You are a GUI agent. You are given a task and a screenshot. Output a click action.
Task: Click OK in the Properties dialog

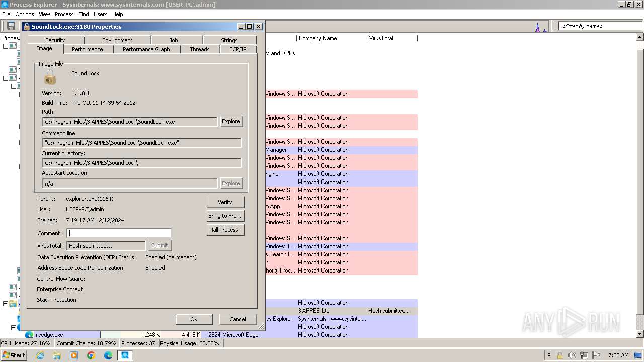194,319
